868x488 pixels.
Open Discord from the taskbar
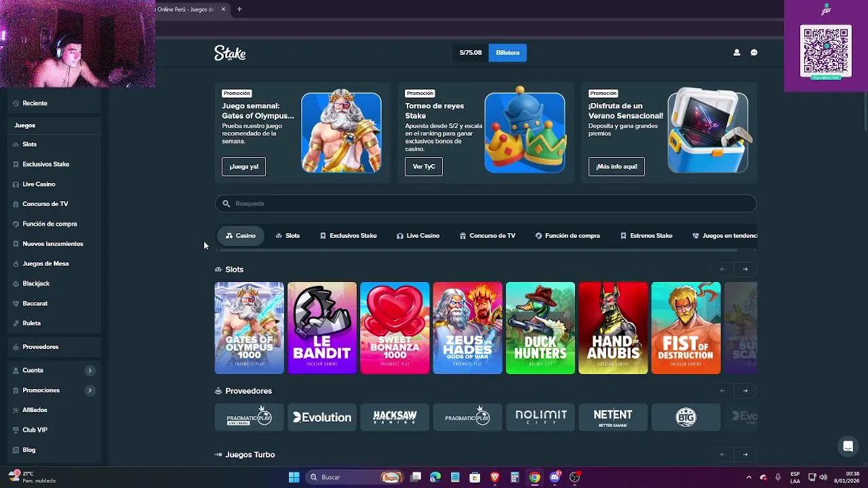(555, 477)
